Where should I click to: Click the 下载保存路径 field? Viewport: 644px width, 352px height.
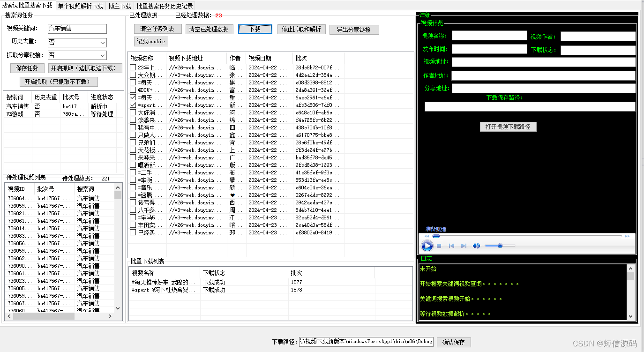pyautogui.click(x=530, y=106)
